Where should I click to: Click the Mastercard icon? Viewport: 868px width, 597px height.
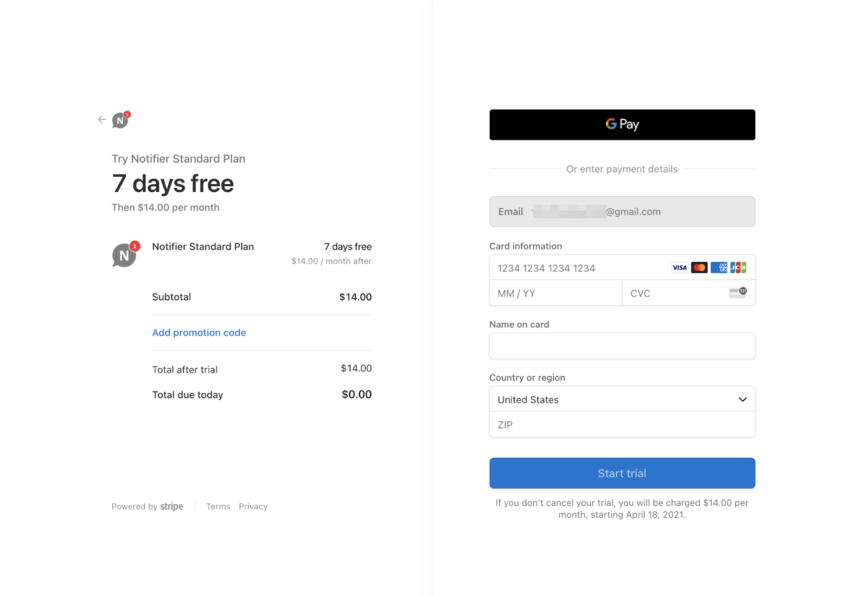click(699, 268)
